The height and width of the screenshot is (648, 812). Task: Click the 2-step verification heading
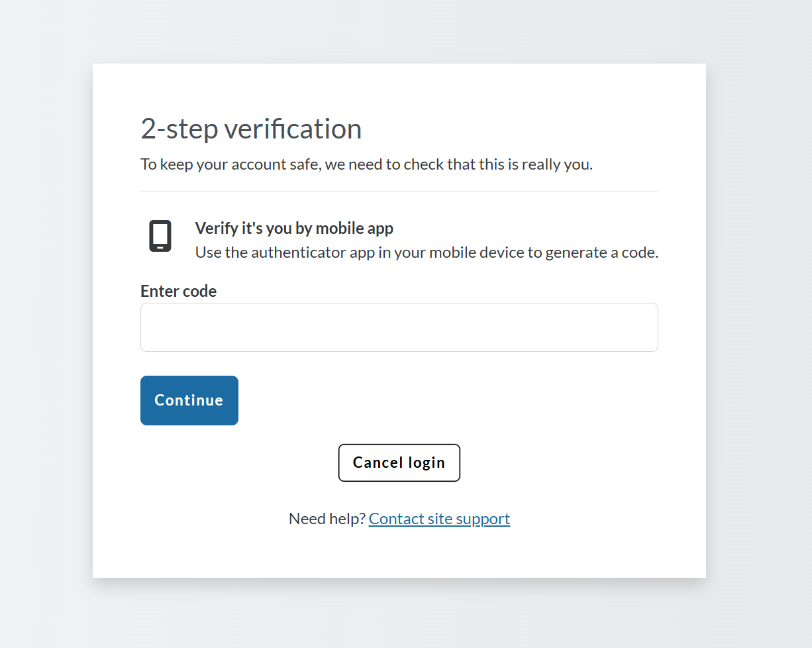pyautogui.click(x=250, y=129)
